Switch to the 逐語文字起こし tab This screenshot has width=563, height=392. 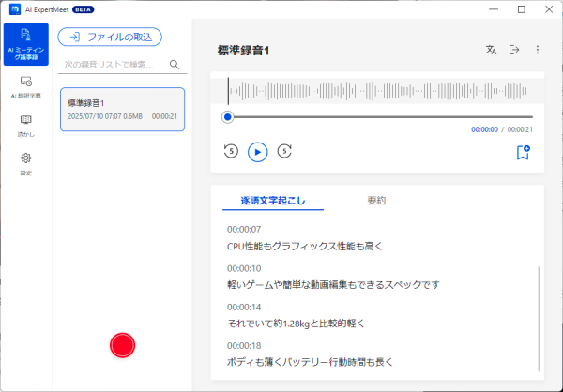click(273, 201)
